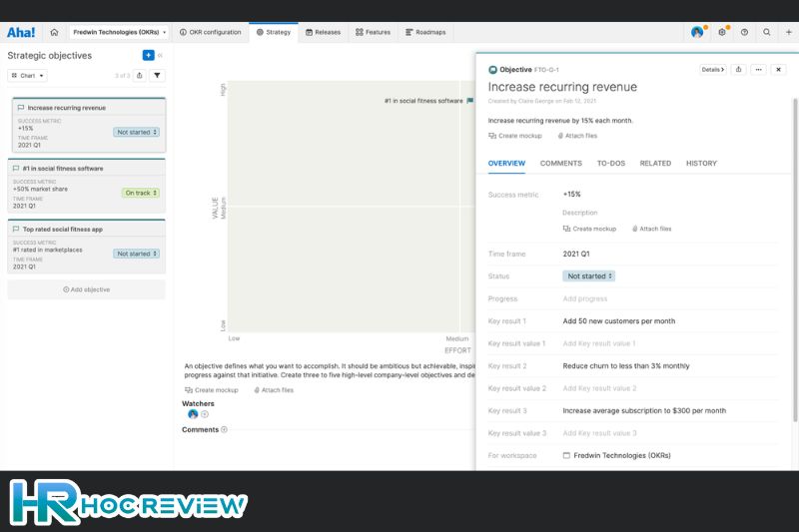
Task: Export objectives list share icon
Action: (139, 75)
